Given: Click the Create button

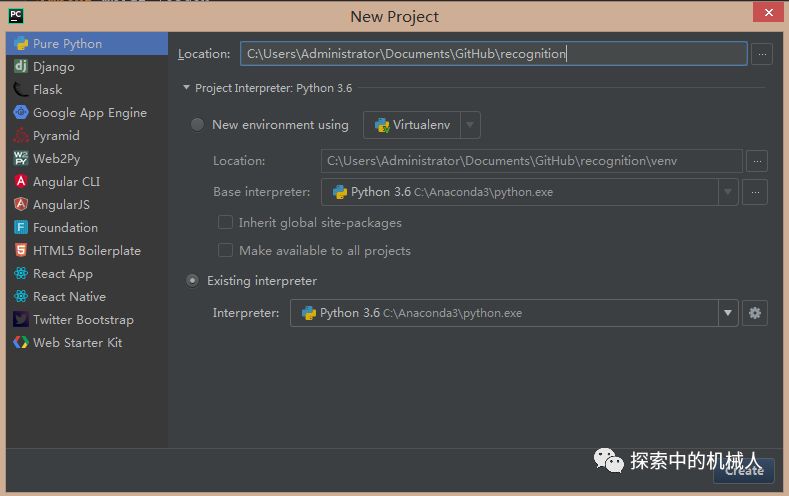Looking at the screenshot, I should (743, 470).
